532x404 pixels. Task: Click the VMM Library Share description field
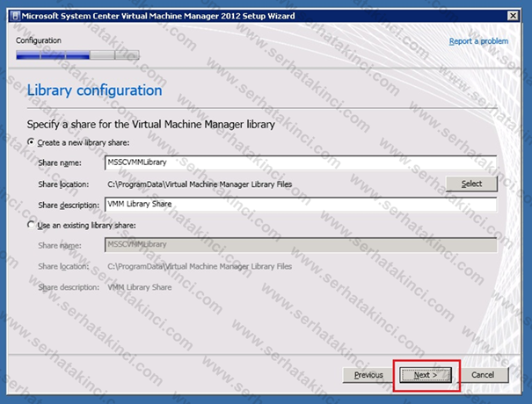click(x=301, y=205)
